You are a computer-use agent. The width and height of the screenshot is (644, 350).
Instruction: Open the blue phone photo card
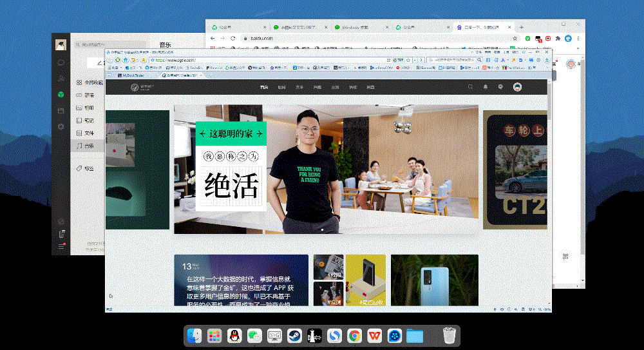[x=435, y=280]
